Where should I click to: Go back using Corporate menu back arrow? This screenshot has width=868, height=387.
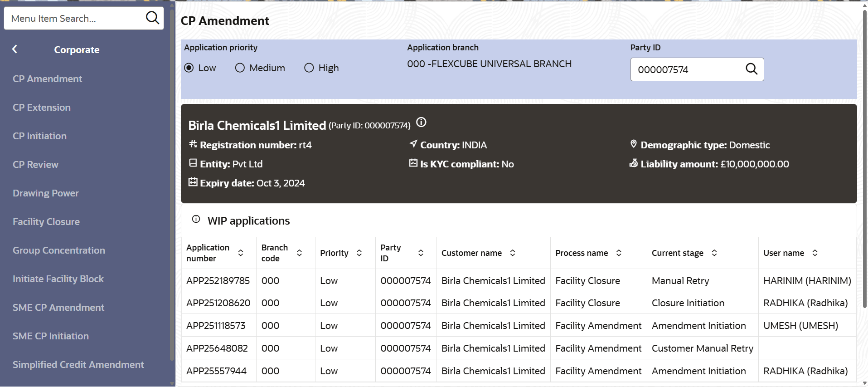click(x=15, y=49)
